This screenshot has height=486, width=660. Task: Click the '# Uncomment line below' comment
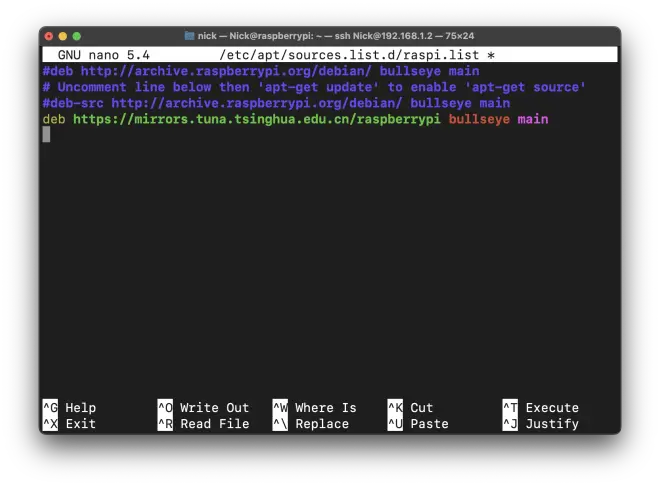127,87
